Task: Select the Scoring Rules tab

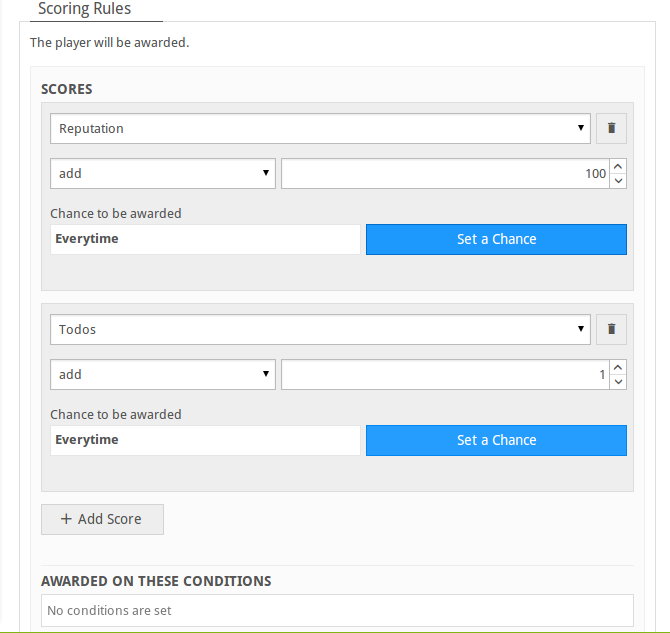Action: [x=85, y=9]
